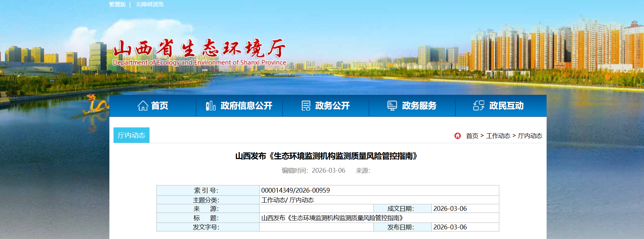Click the monitor icon beside 政务服务
The image size is (644, 239).
[392, 106]
